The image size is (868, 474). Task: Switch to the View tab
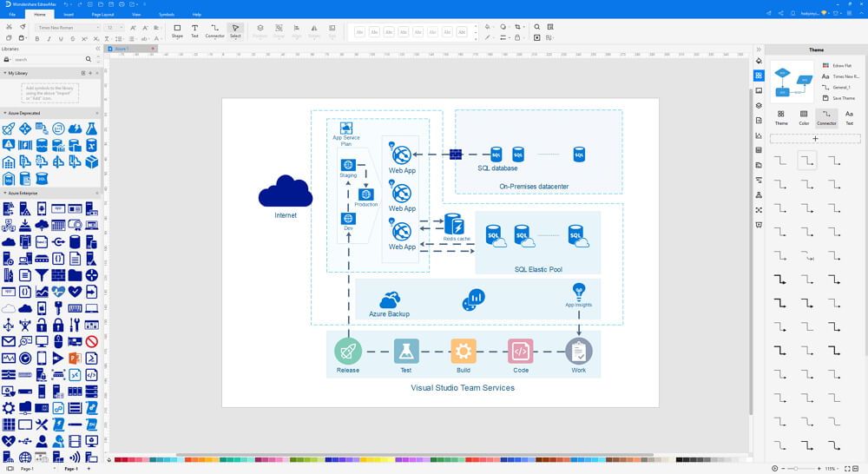[x=136, y=15]
